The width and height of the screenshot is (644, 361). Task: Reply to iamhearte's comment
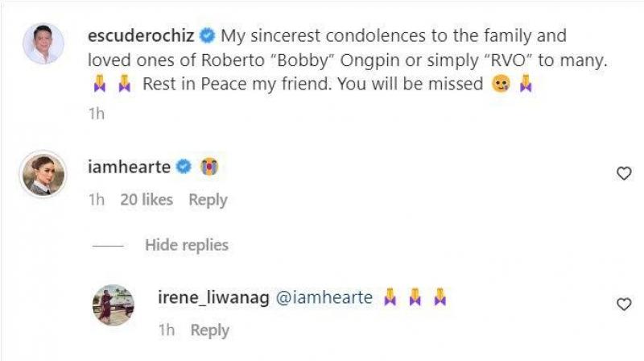208,200
